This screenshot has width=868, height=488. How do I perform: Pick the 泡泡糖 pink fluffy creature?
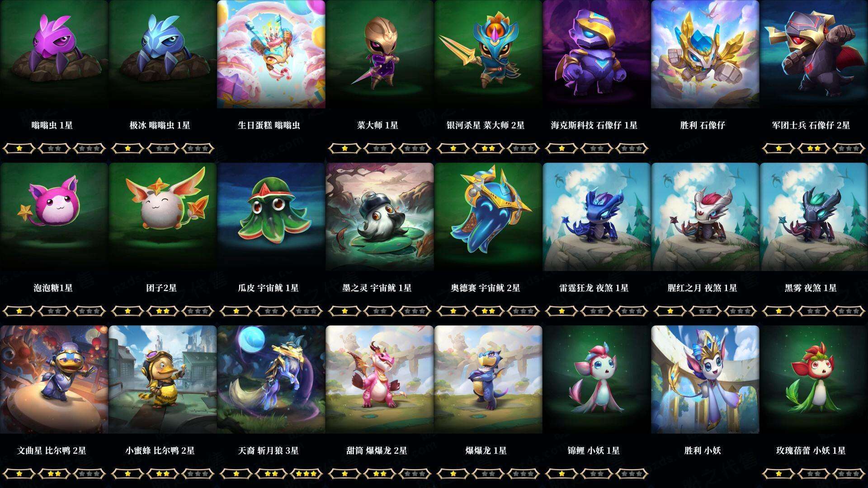tap(54, 217)
